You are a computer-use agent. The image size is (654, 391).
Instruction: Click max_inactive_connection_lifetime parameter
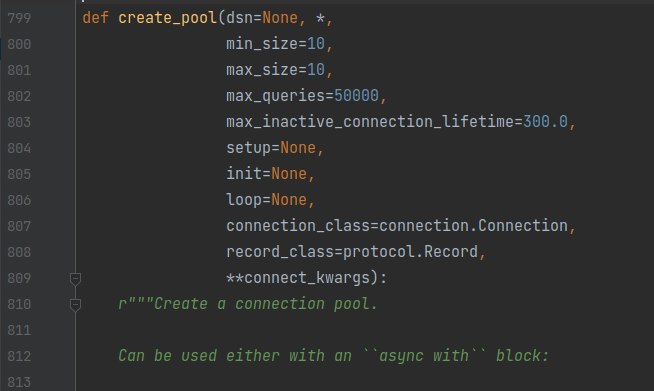click(x=370, y=122)
